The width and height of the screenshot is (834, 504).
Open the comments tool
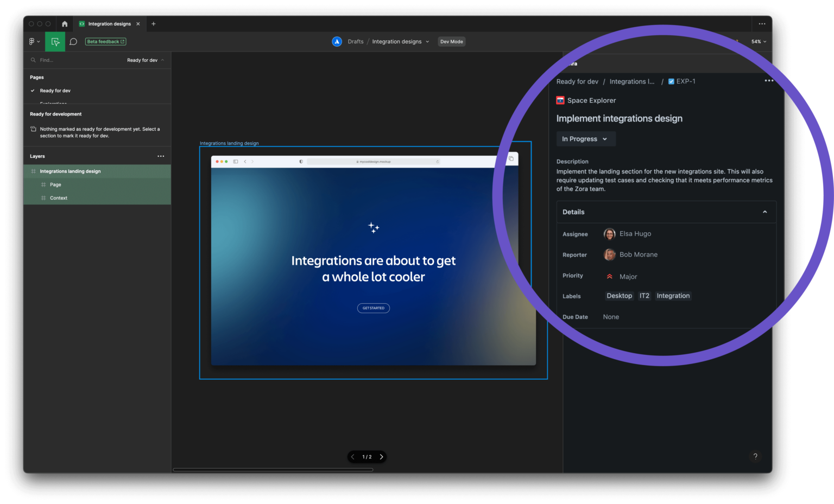73,41
